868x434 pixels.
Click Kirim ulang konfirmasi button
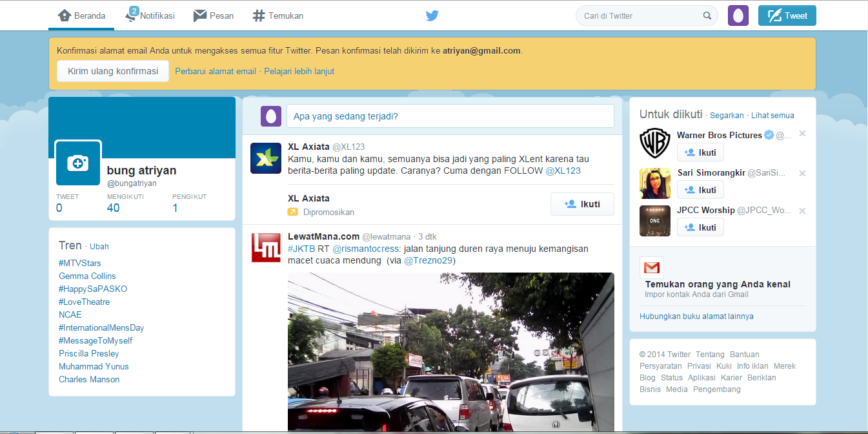pyautogui.click(x=113, y=71)
